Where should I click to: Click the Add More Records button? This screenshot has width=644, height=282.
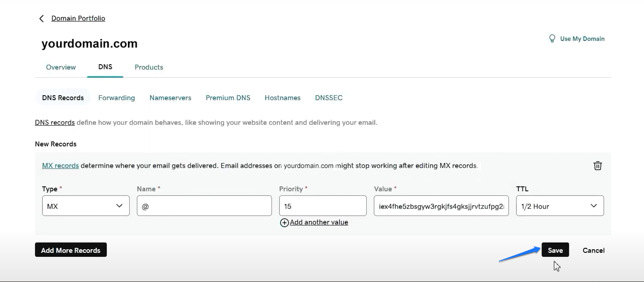pos(71,250)
